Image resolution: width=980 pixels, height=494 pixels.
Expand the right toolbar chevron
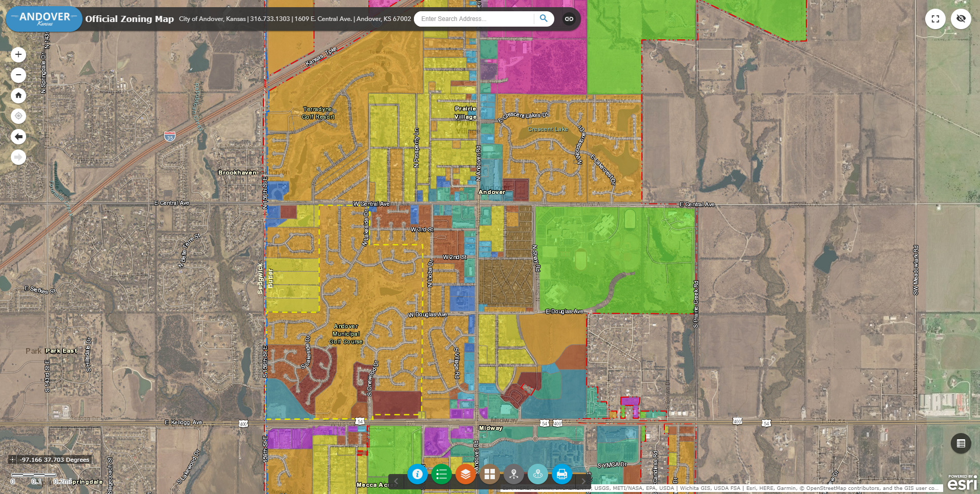[584, 481]
